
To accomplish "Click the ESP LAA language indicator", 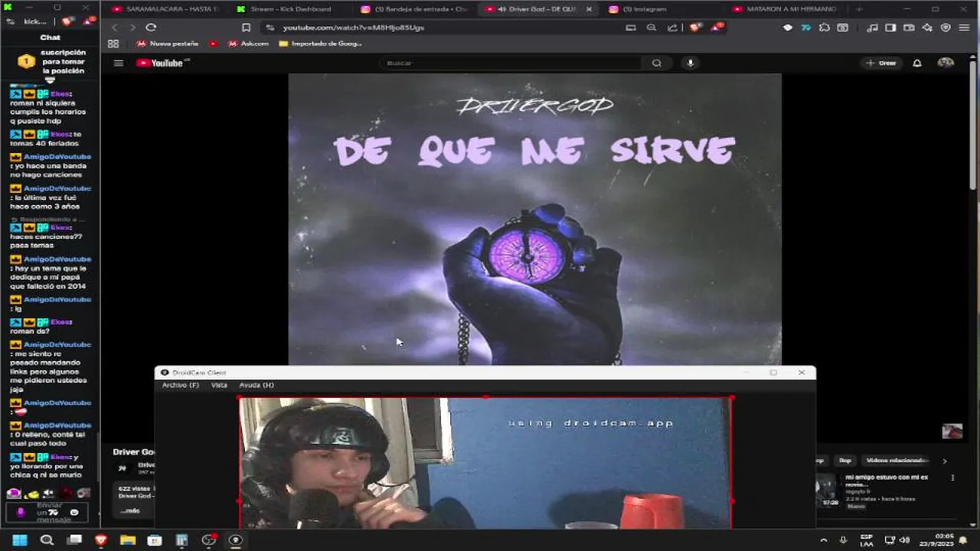I will (x=867, y=540).
